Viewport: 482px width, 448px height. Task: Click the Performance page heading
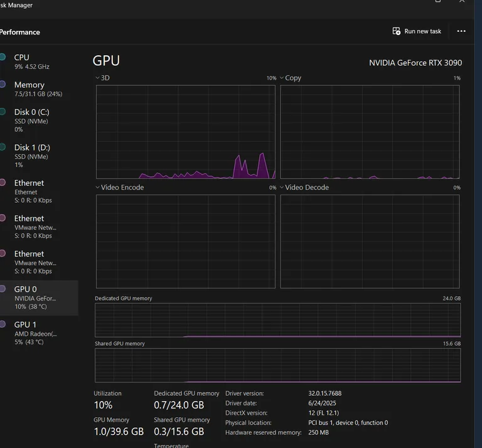click(x=20, y=32)
